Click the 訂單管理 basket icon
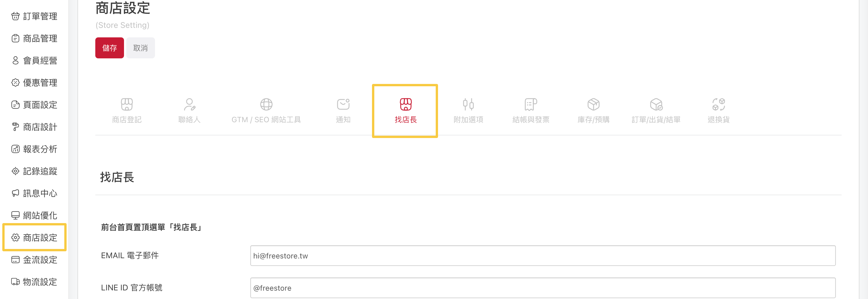The height and width of the screenshot is (299, 868). (x=15, y=16)
